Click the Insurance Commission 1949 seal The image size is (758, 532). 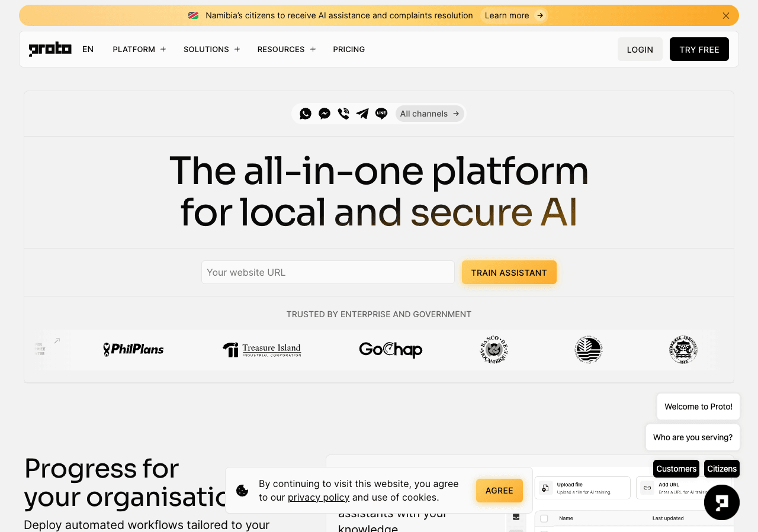click(x=683, y=349)
